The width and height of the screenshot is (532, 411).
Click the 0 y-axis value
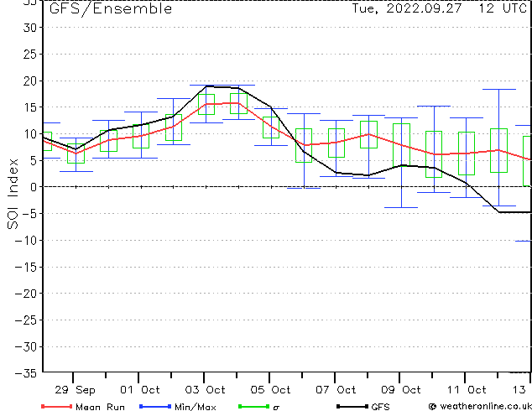pyautogui.click(x=34, y=187)
